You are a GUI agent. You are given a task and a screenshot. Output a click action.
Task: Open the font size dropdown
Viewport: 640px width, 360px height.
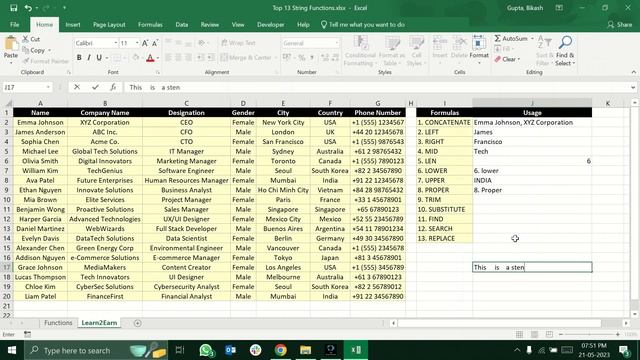(137, 43)
